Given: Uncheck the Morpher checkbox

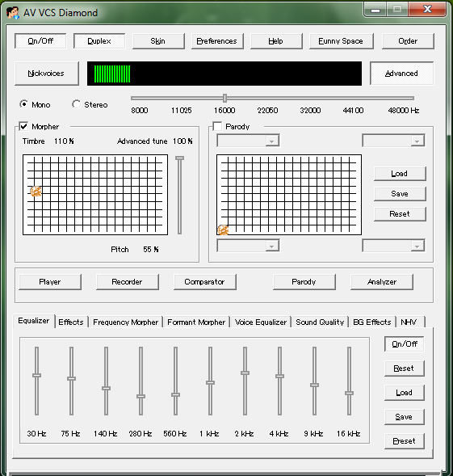Looking at the screenshot, I should pyautogui.click(x=23, y=126).
